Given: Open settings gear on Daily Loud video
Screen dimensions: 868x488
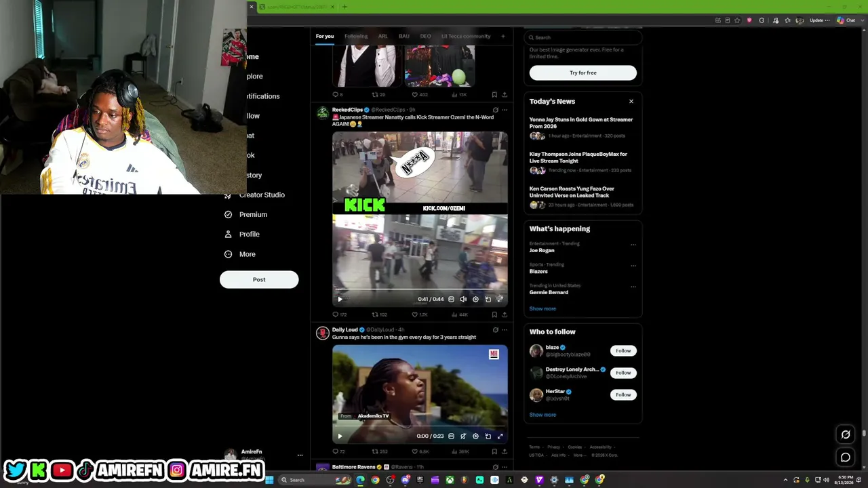Looking at the screenshot, I should pyautogui.click(x=475, y=436).
